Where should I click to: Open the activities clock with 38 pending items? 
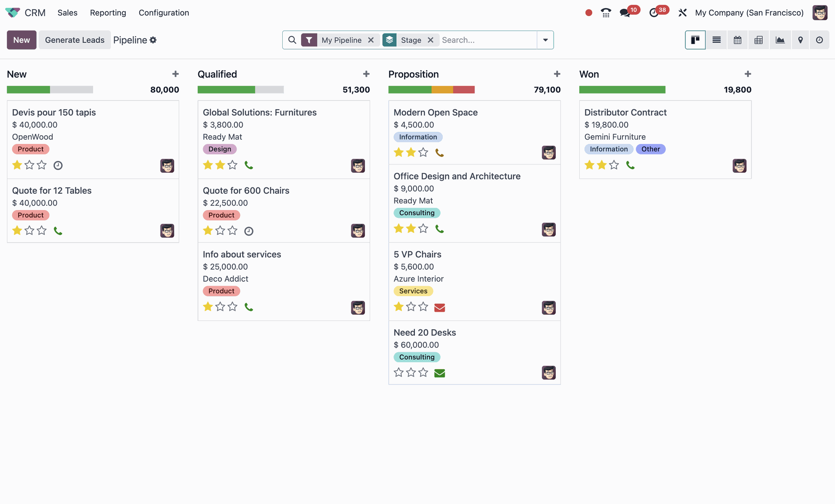655,13
